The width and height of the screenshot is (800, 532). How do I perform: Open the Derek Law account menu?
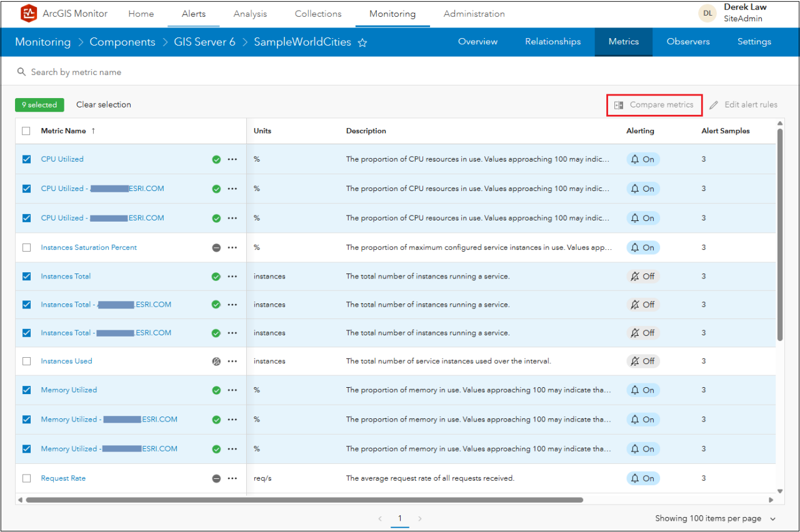coord(745,13)
